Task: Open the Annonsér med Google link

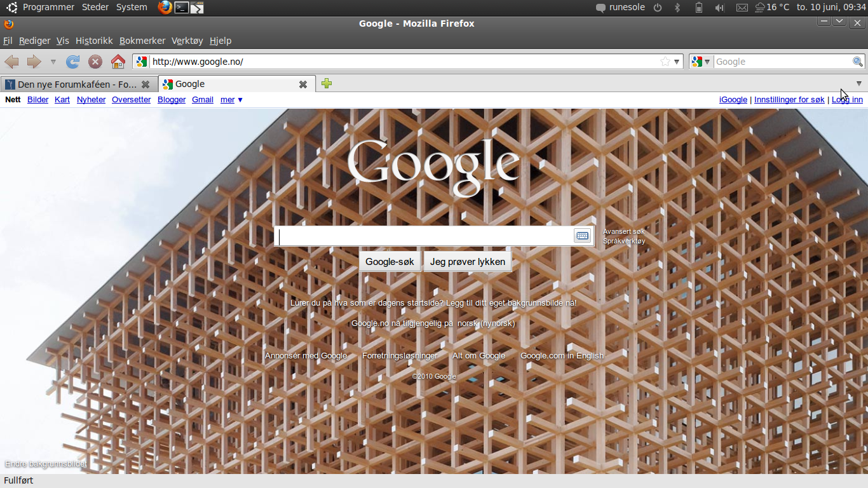Action: pyautogui.click(x=306, y=356)
